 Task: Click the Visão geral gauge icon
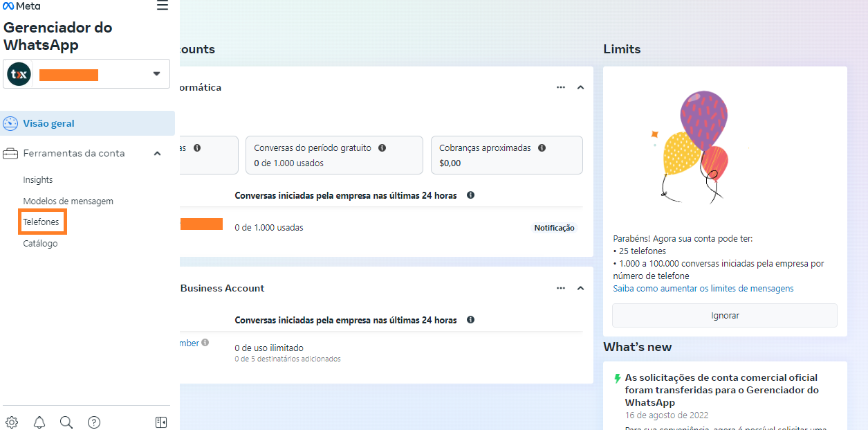10,124
